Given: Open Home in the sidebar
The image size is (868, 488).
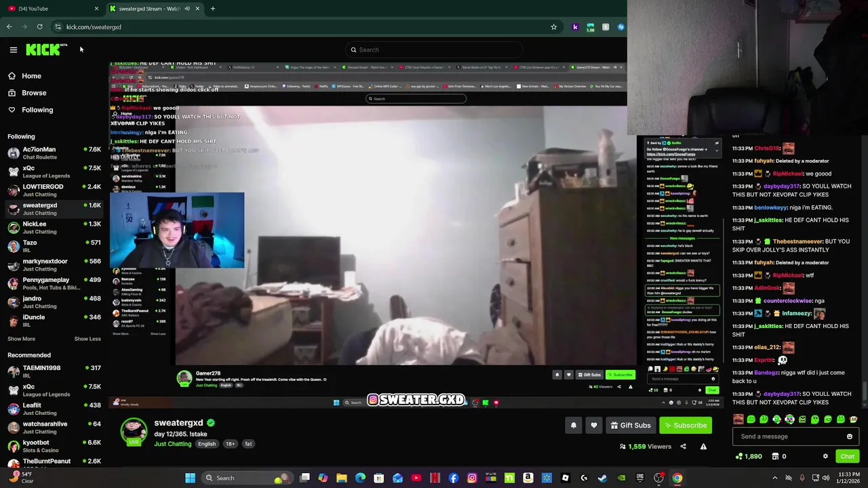Looking at the screenshot, I should (31, 76).
